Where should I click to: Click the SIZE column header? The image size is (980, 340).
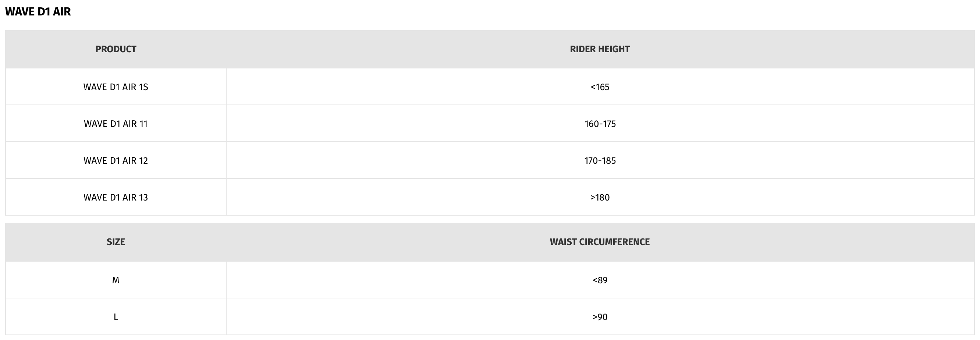(116, 242)
